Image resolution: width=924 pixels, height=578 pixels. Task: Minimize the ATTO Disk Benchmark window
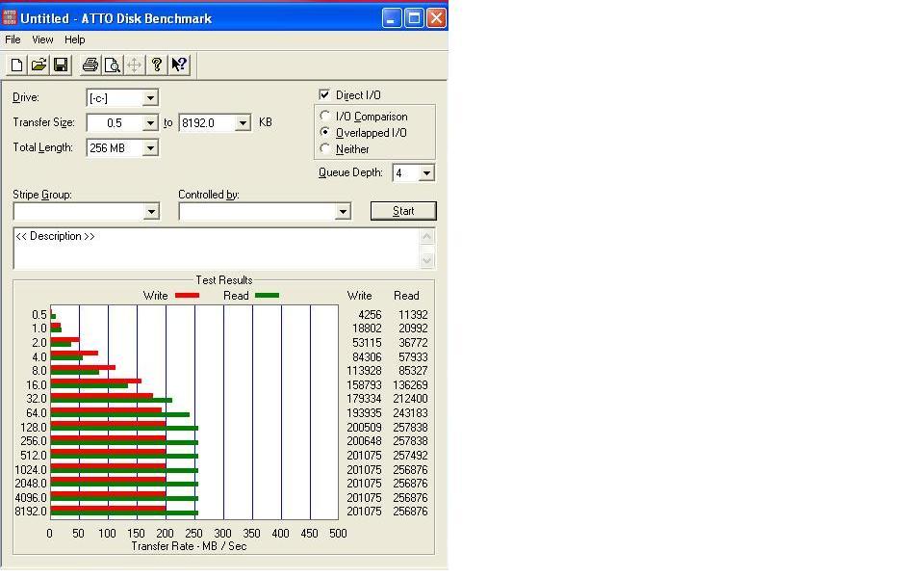392,17
